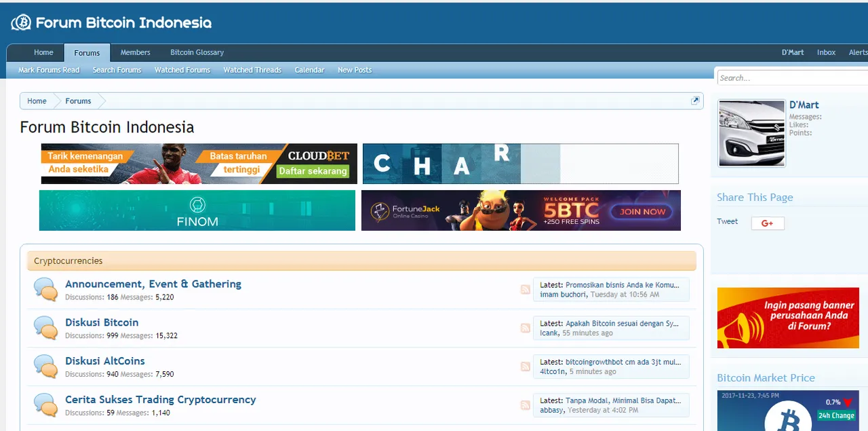Click user imam buchori link

pos(563,295)
